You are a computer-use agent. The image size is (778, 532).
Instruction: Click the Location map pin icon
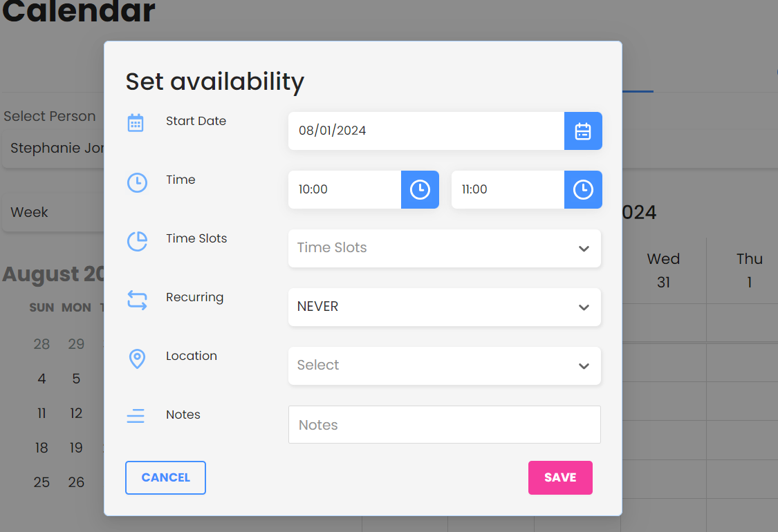click(137, 359)
